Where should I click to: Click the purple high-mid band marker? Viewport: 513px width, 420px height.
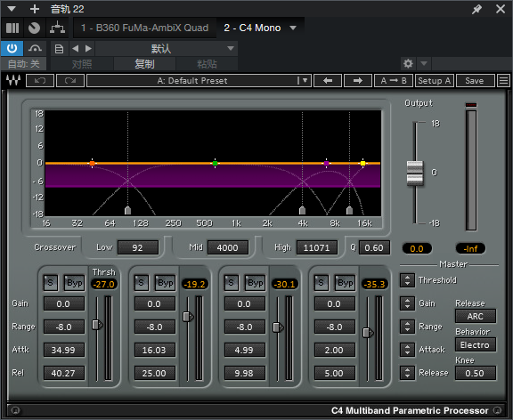tap(327, 163)
